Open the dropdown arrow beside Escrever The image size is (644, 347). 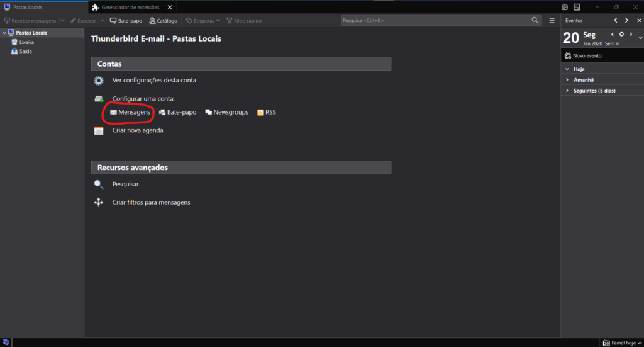pyautogui.click(x=103, y=21)
